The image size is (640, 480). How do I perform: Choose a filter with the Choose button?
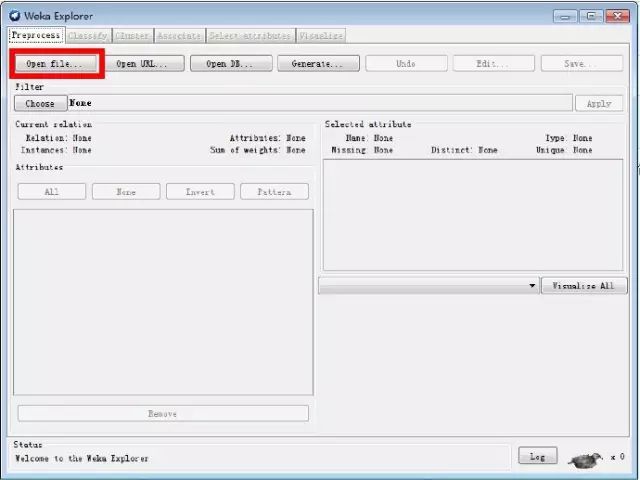point(40,103)
